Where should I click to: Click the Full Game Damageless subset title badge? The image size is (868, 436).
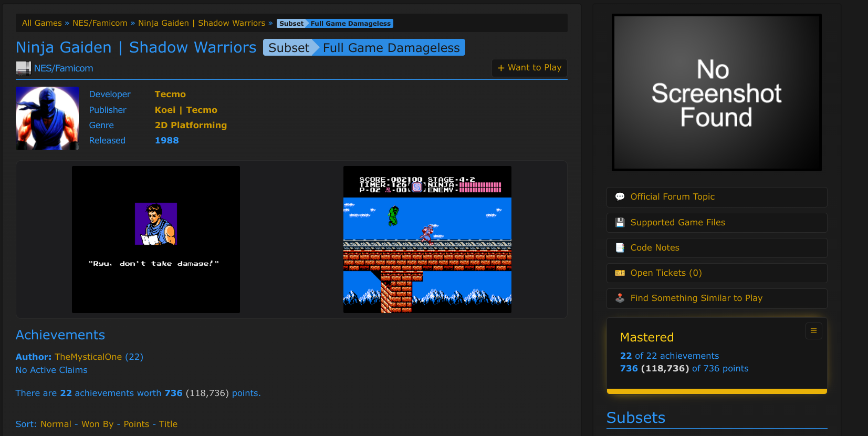tap(364, 47)
